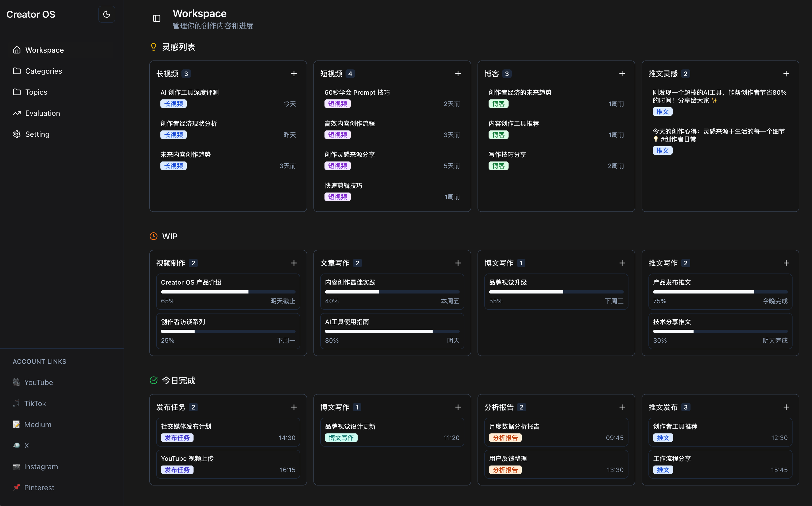Add item to 发布任务 column

click(x=294, y=407)
